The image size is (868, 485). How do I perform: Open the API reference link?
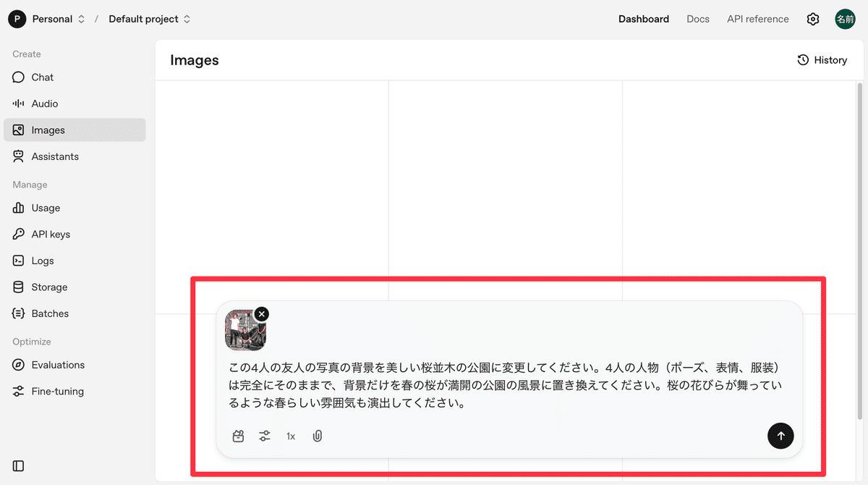tap(757, 20)
